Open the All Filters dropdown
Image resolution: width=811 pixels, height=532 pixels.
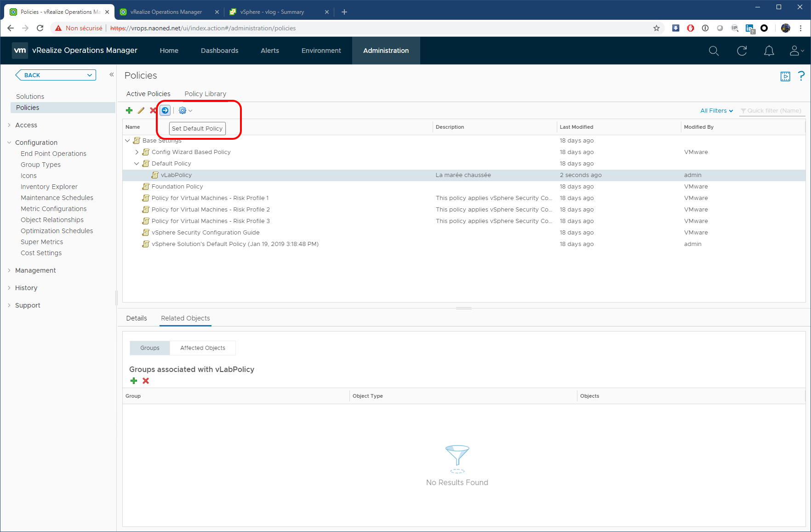[x=716, y=111]
